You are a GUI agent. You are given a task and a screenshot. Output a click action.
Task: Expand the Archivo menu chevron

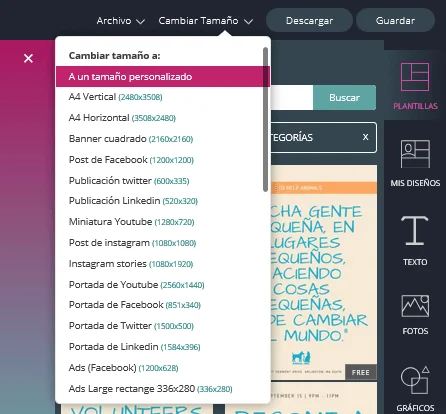pos(141,22)
